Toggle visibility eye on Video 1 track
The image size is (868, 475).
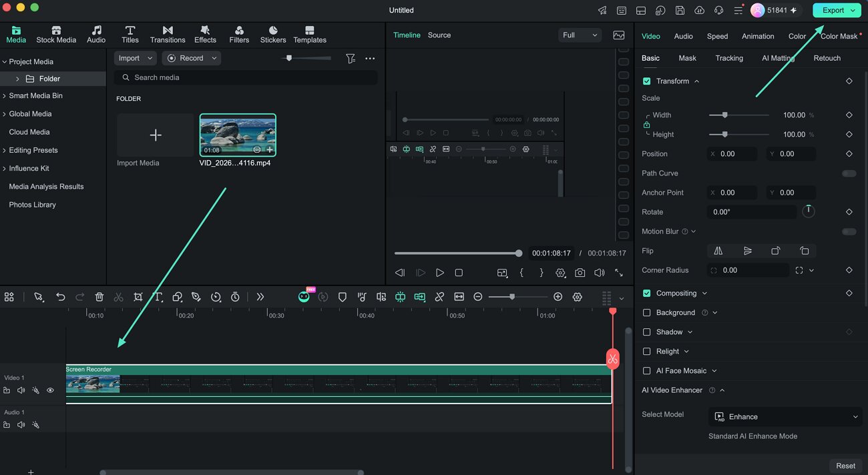(50, 390)
